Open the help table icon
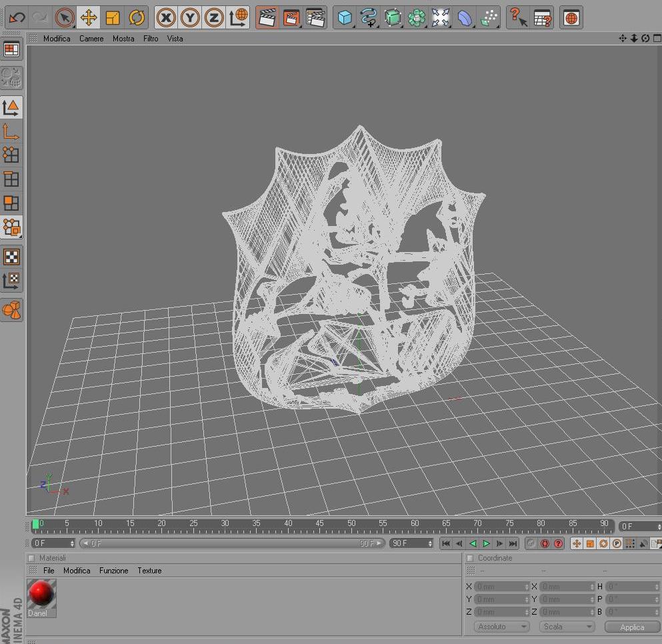 (542, 18)
